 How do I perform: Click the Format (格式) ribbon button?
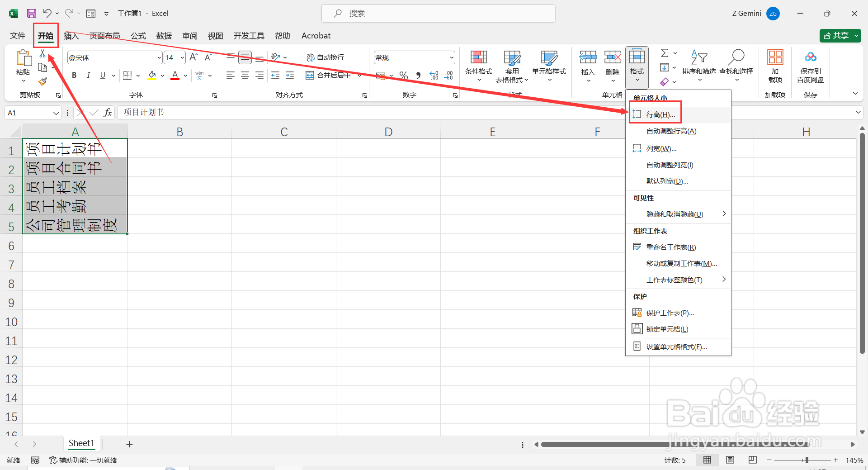coord(637,67)
